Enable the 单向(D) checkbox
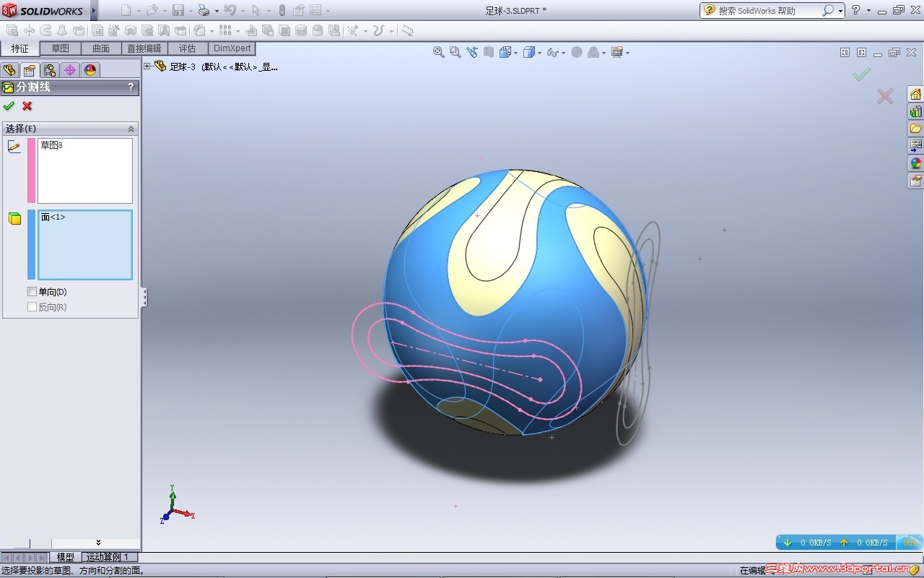 click(32, 292)
